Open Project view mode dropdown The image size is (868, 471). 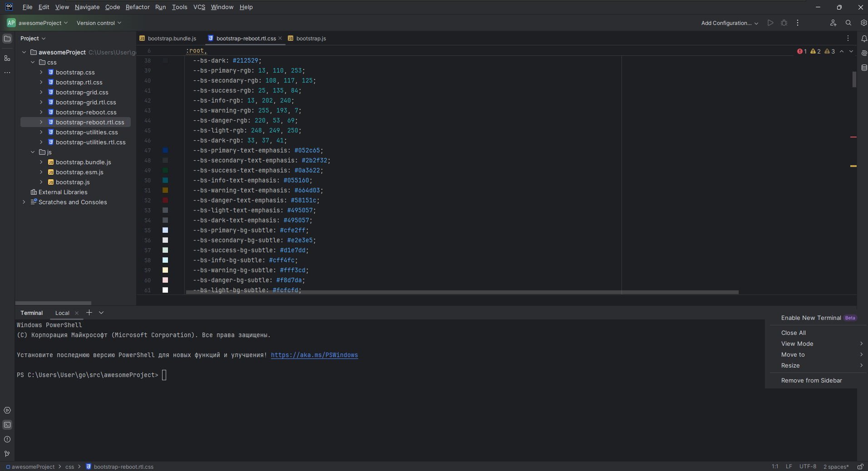point(33,39)
